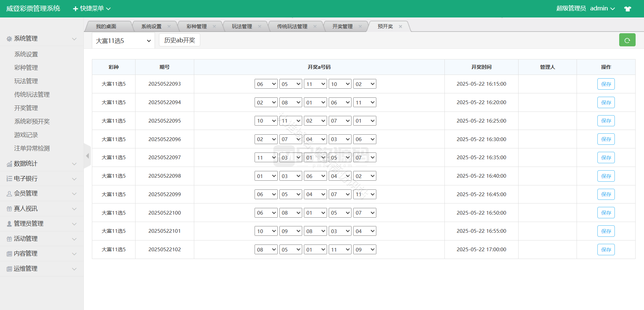The width and height of the screenshot is (644, 310).
Task: Open the admin user dropdown menu
Action: (x=602, y=8)
